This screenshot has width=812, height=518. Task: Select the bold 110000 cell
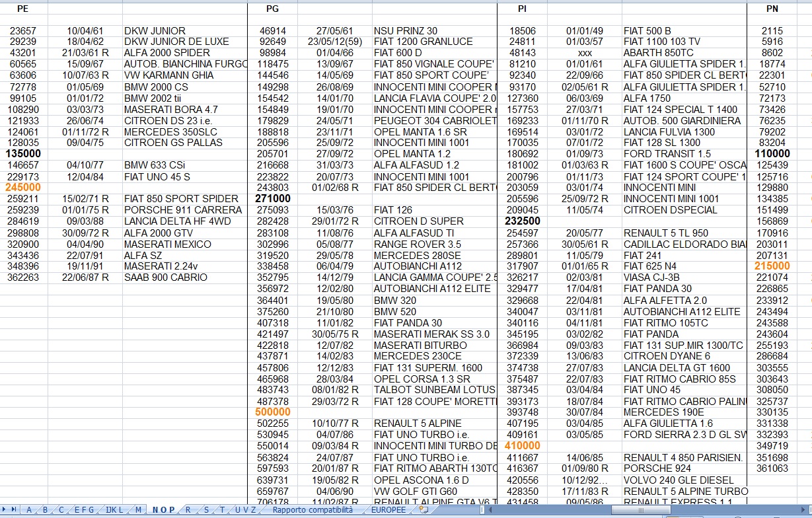[772, 154]
